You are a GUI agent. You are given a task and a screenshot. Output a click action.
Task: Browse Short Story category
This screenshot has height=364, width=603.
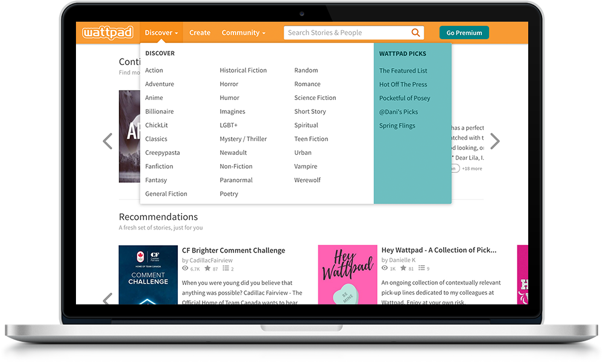(x=310, y=111)
